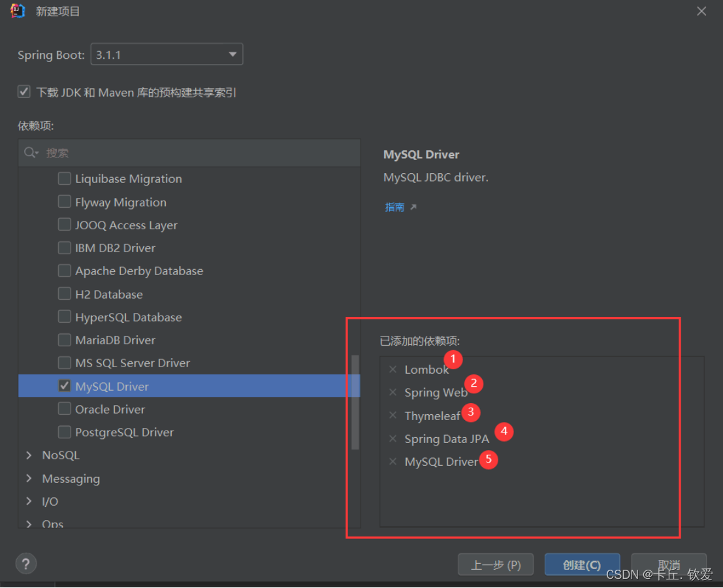723x588 pixels.
Task: Check MS SQL Server Driver
Action: [64, 363]
